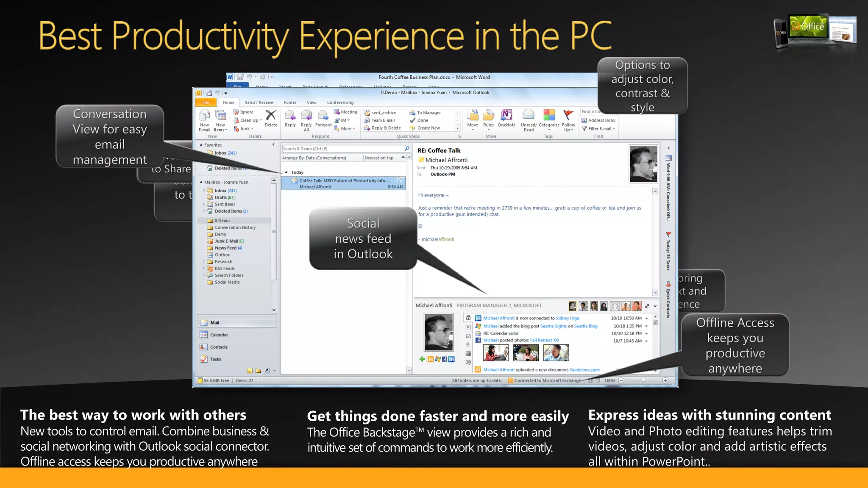Open the Filter E-mail dropdown
The width and height of the screenshot is (868, 488).
click(x=613, y=129)
